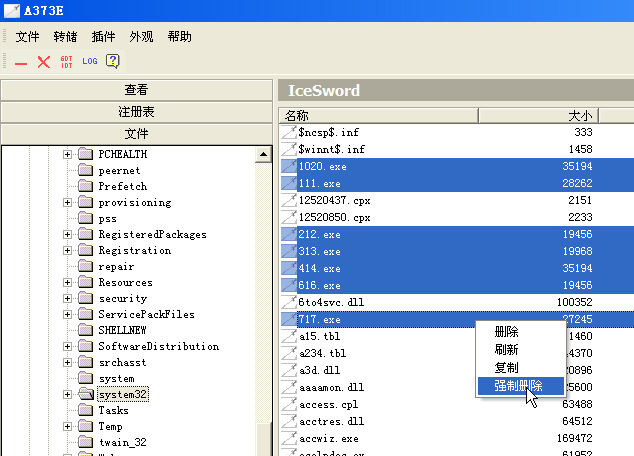
Task: Click the file icon of 1020.exe
Action: 289,166
